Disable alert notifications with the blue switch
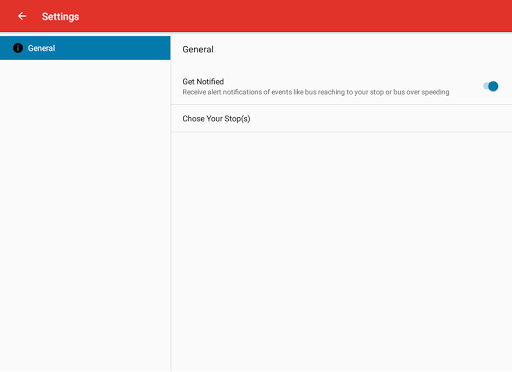The height and width of the screenshot is (372, 512). click(x=490, y=86)
